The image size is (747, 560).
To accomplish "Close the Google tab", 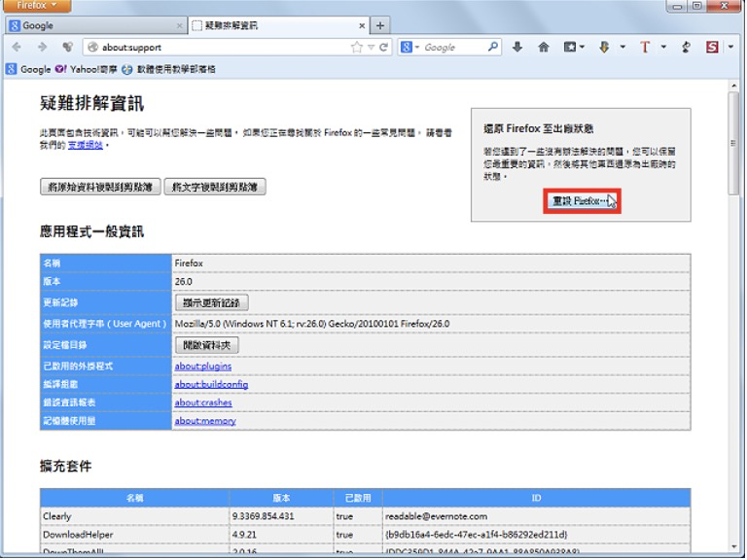I will 179,26.
